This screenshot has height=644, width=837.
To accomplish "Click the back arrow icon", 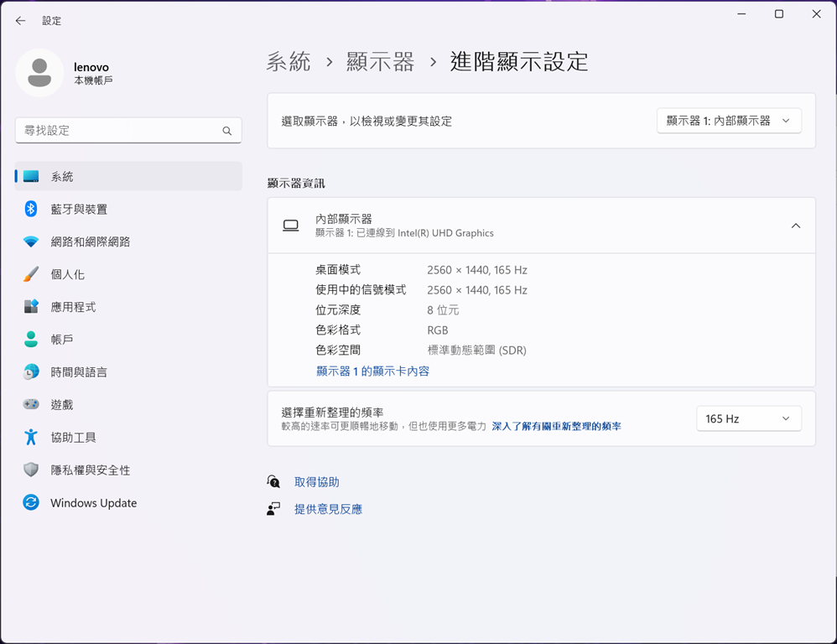I will 20,21.
